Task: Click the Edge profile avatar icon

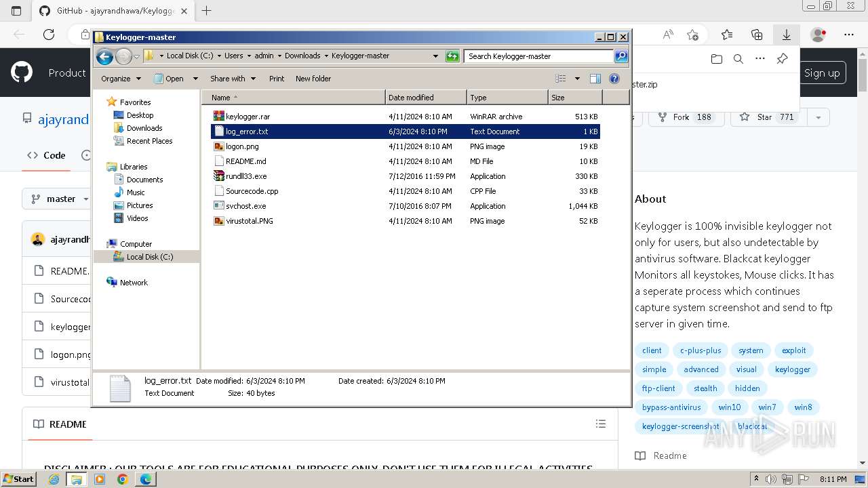Action: [x=818, y=35]
